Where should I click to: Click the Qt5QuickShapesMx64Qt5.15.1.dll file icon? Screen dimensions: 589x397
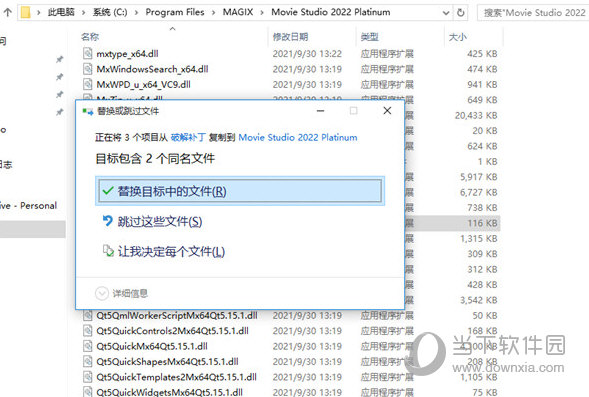(87, 361)
